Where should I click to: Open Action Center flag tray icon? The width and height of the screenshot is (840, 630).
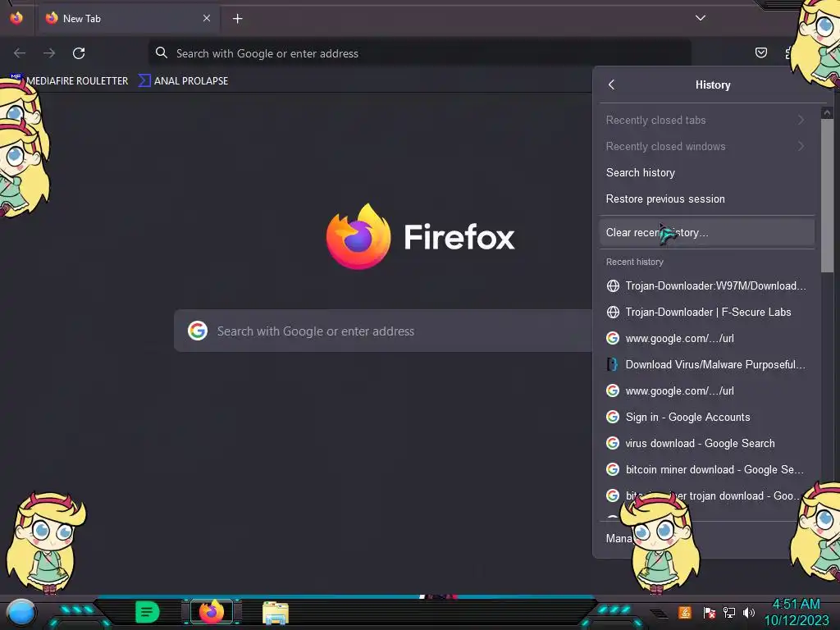pyautogui.click(x=709, y=612)
